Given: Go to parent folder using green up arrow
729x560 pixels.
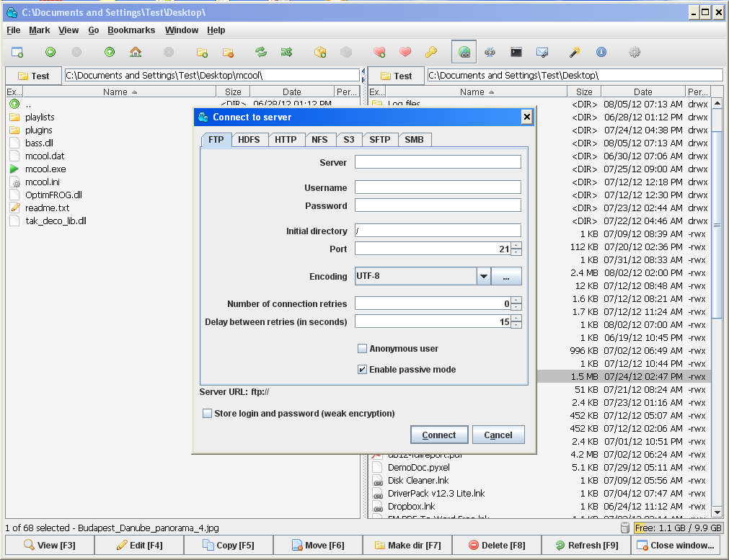Looking at the screenshot, I should click(x=110, y=52).
